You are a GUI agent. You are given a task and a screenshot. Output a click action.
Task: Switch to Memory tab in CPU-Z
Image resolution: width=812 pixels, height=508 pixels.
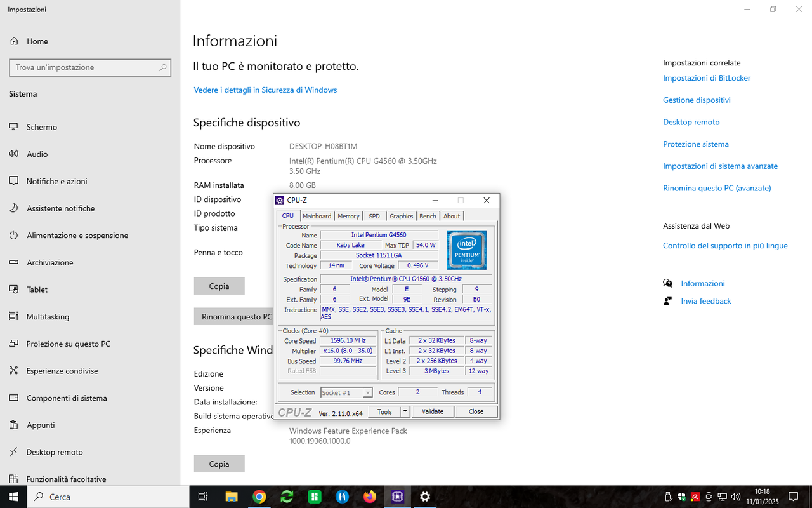[348, 216]
